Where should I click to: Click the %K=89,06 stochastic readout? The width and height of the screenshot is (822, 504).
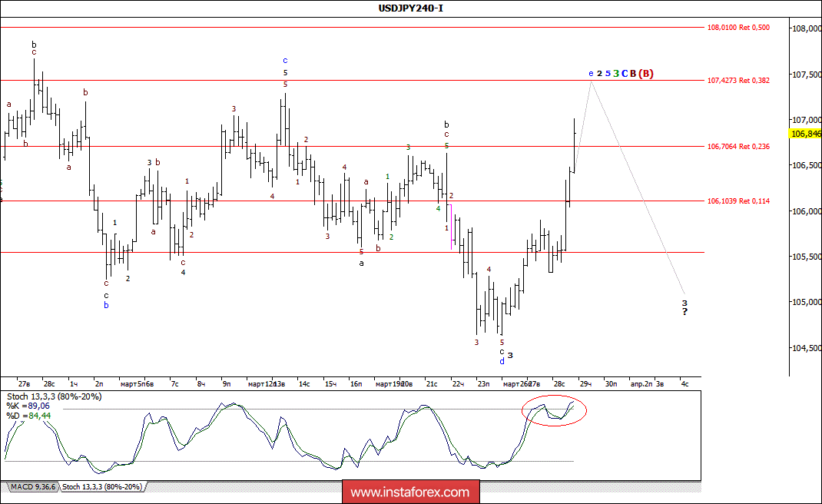[27, 406]
